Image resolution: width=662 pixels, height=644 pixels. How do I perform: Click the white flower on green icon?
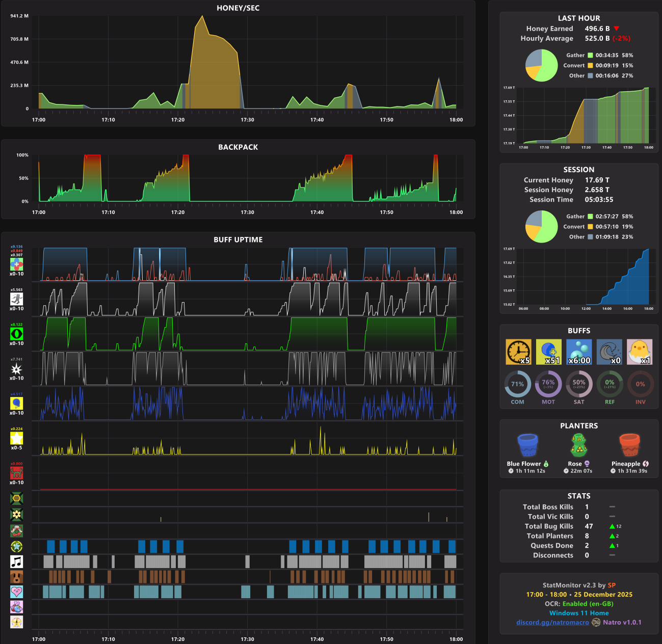(17, 515)
